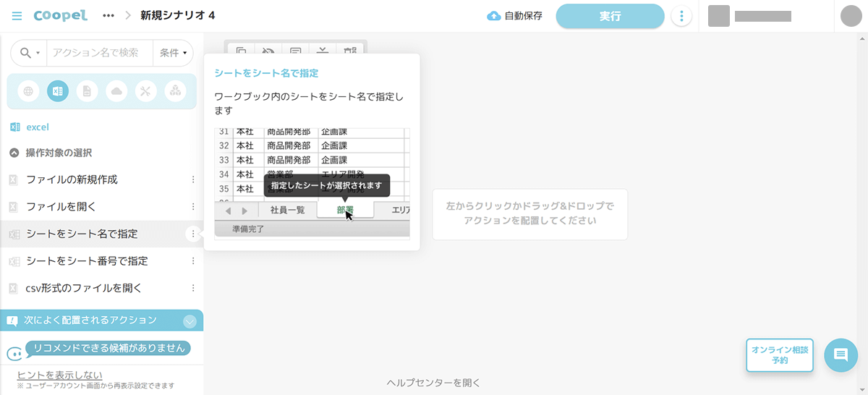Select the wrench tools category icon
The height and width of the screenshot is (395, 868).
pyautogui.click(x=145, y=91)
